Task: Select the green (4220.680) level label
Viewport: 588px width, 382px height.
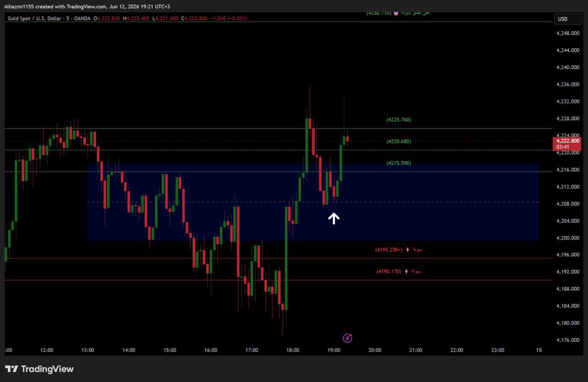Action: pos(398,141)
